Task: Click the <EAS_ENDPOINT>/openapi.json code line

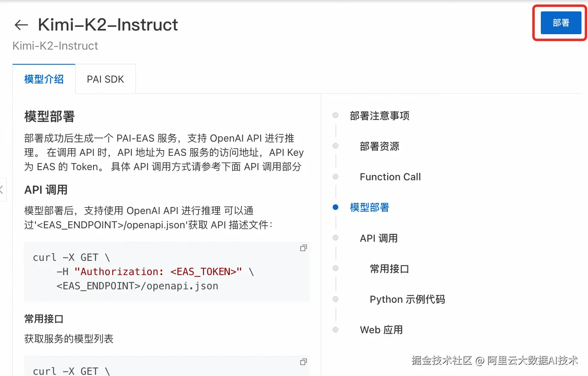Action: click(137, 286)
